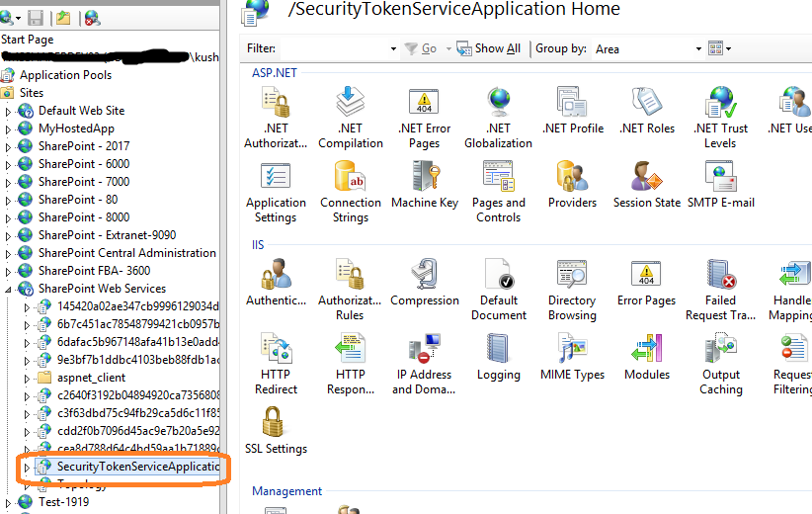Open IIS Authorization Rules feature
This screenshot has width=812, height=514.
pos(350,290)
